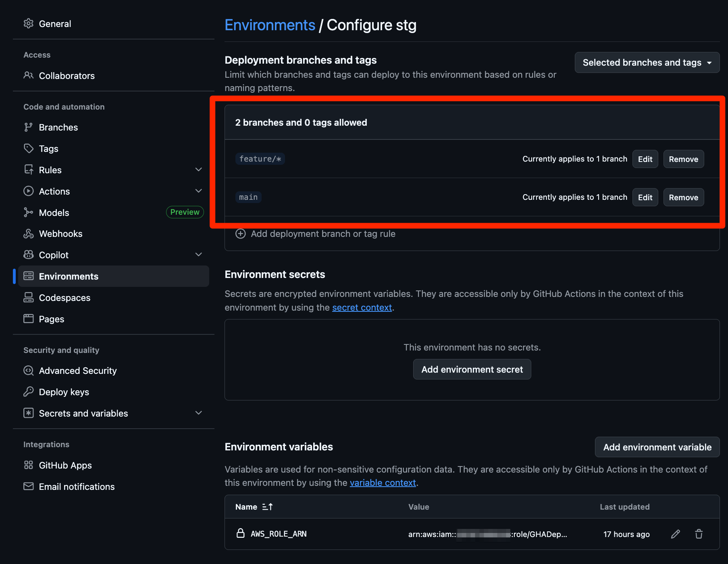Viewport: 728px width, 564px height.
Task: Click the GitHub Apps grid icon
Action: pos(28,465)
